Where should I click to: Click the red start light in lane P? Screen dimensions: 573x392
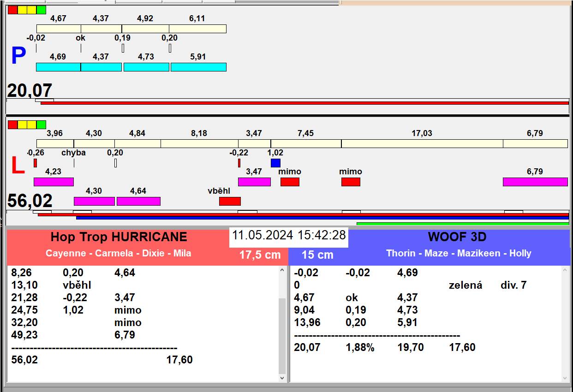tap(13, 10)
